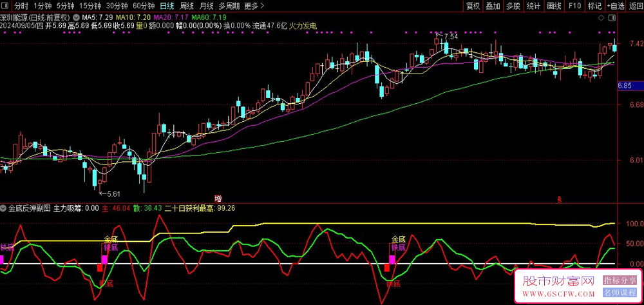Select the 1分钟 period tab
The height and width of the screenshot is (305, 644).
(43, 6)
